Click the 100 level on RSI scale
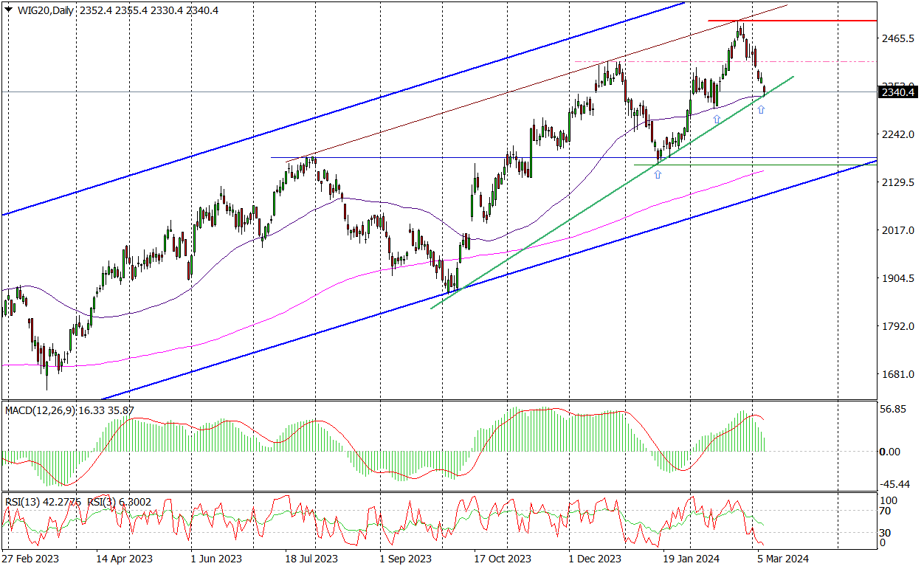Screen dimensions: 924x569 890,501
